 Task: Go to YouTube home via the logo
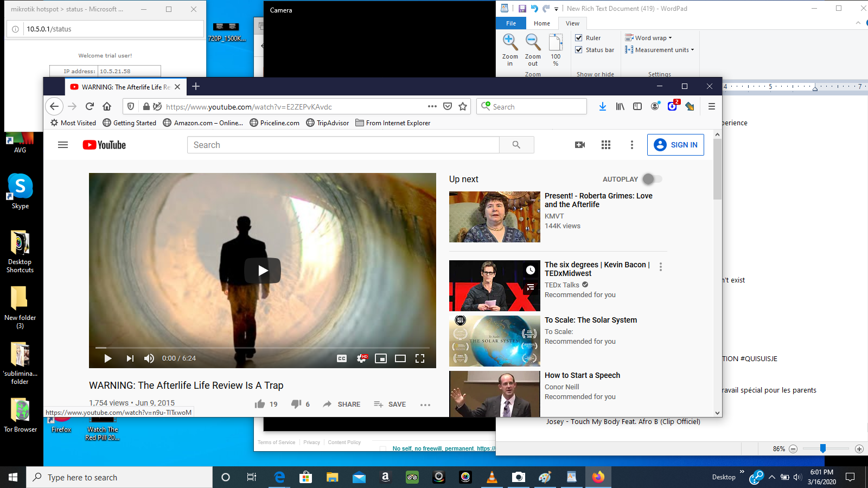[x=104, y=145]
